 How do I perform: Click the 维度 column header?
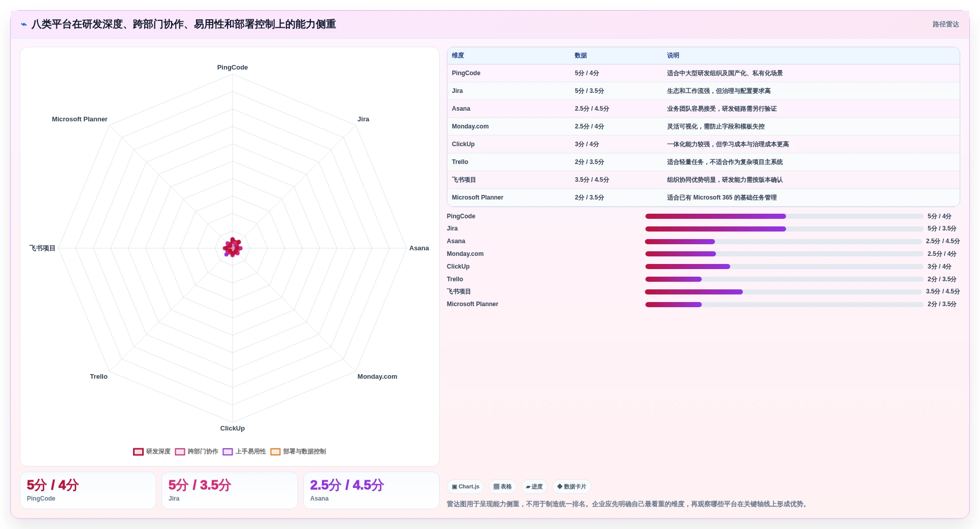pyautogui.click(x=458, y=56)
